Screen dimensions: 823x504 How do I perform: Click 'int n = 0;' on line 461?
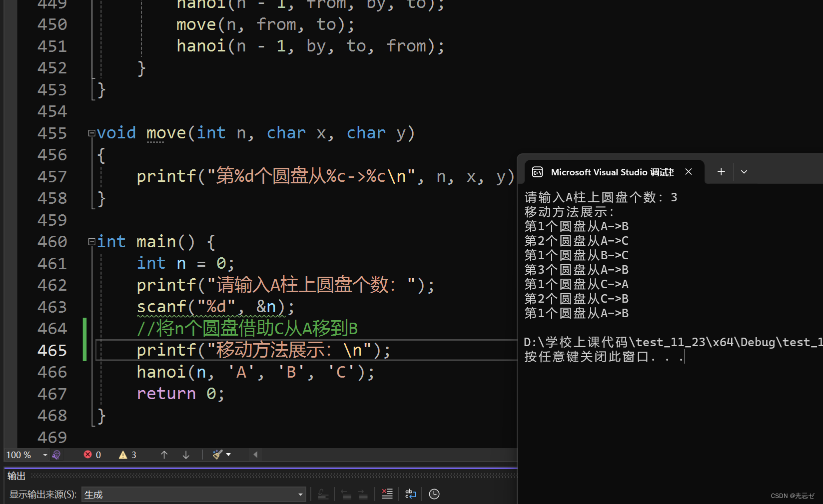pyautogui.click(x=185, y=263)
